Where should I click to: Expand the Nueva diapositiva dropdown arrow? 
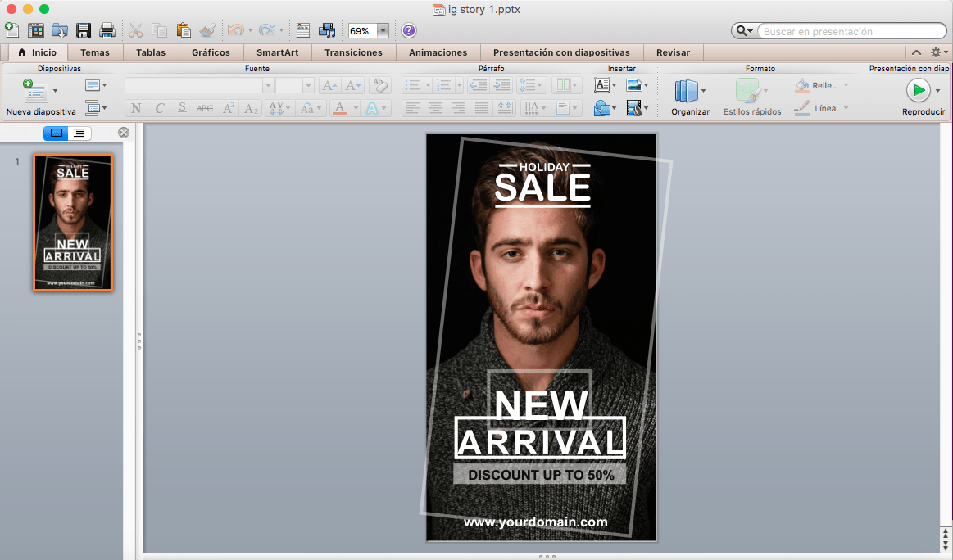[x=56, y=91]
